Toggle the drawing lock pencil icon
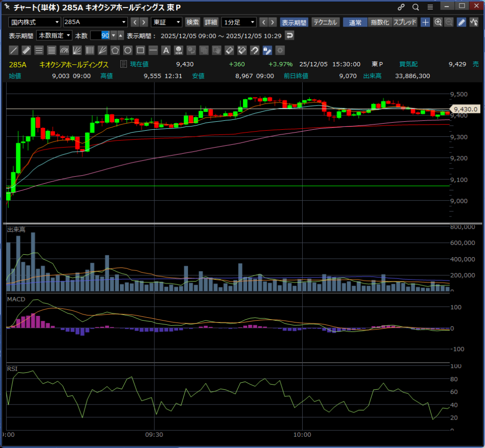 tap(267, 50)
